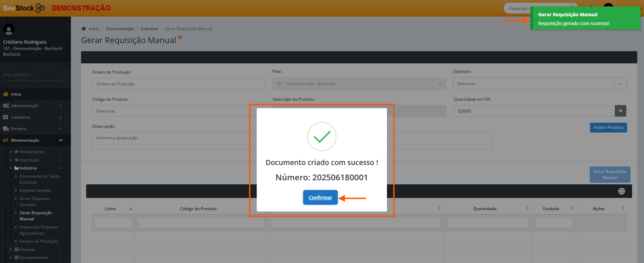Open Ordem de Produção in sidebar
The width and height of the screenshot is (644, 263).
tap(39, 241)
